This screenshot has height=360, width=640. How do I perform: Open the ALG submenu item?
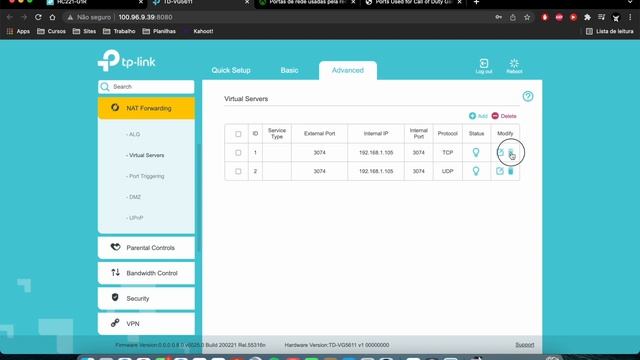pyautogui.click(x=133, y=134)
